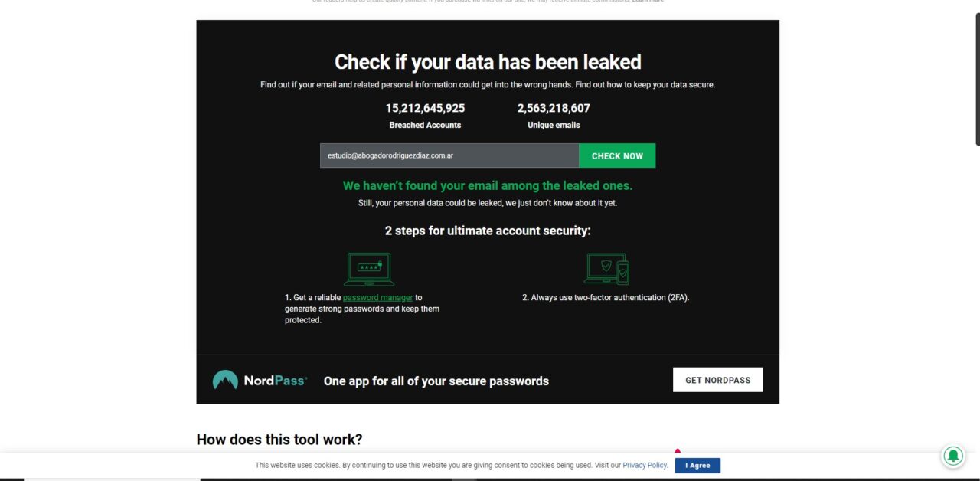Open the password manager link
The image size is (980, 481).
(x=377, y=297)
